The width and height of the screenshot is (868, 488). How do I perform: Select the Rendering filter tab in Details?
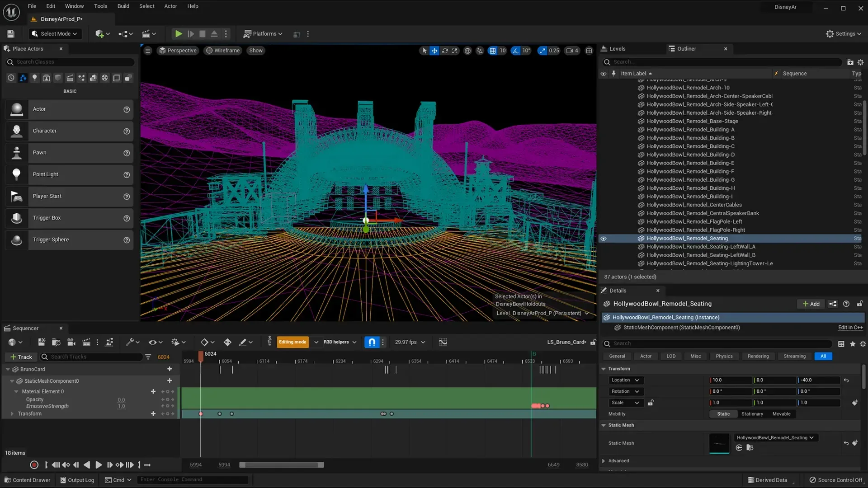pyautogui.click(x=758, y=357)
